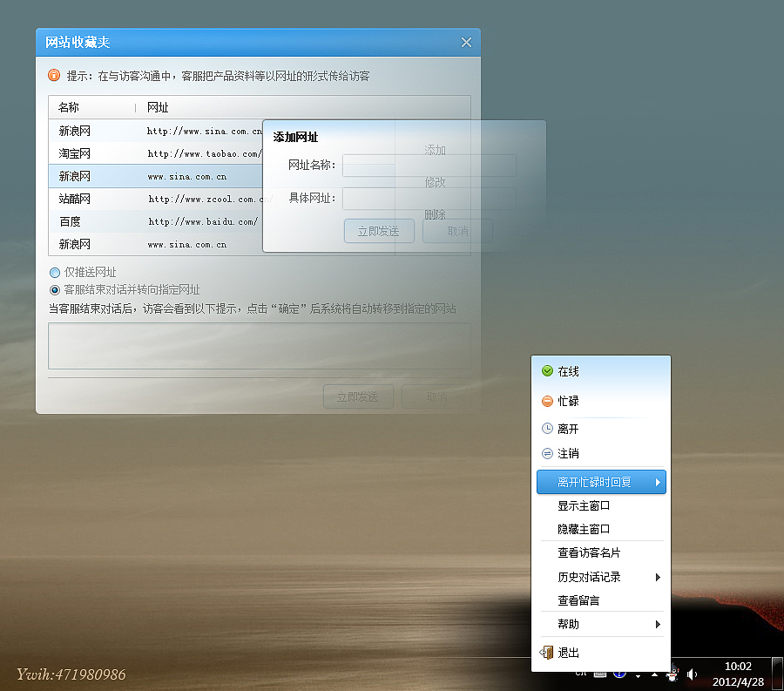Viewport: 784px width, 691px height.
Task: Focus the 网址名称 input field
Action: coord(429,166)
